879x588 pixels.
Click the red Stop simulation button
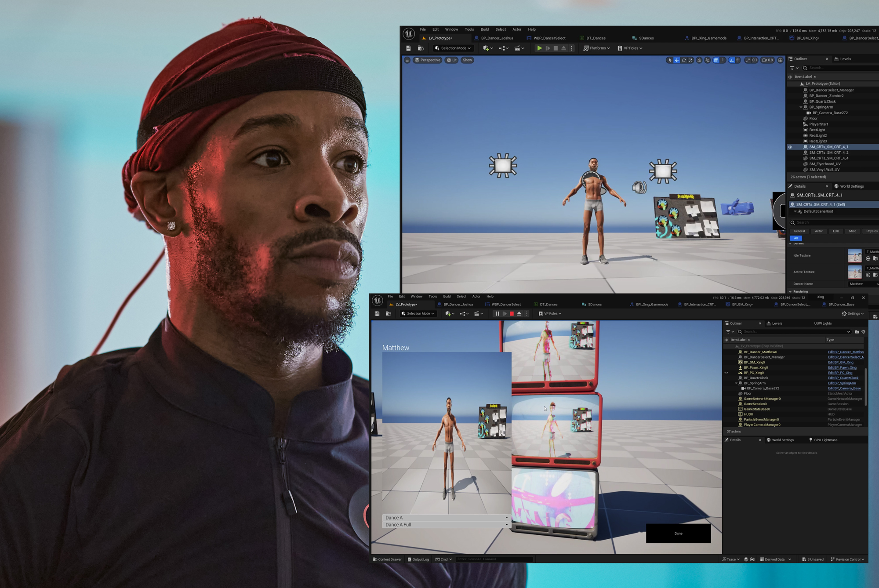(512, 314)
